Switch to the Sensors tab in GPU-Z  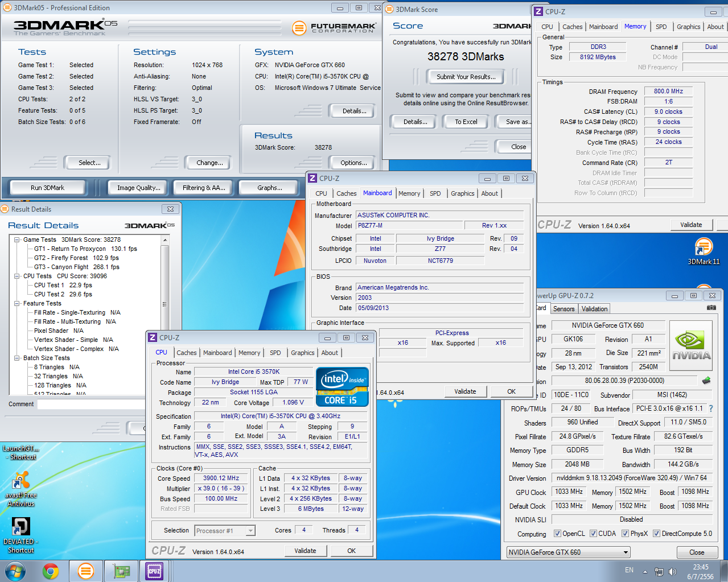click(564, 309)
